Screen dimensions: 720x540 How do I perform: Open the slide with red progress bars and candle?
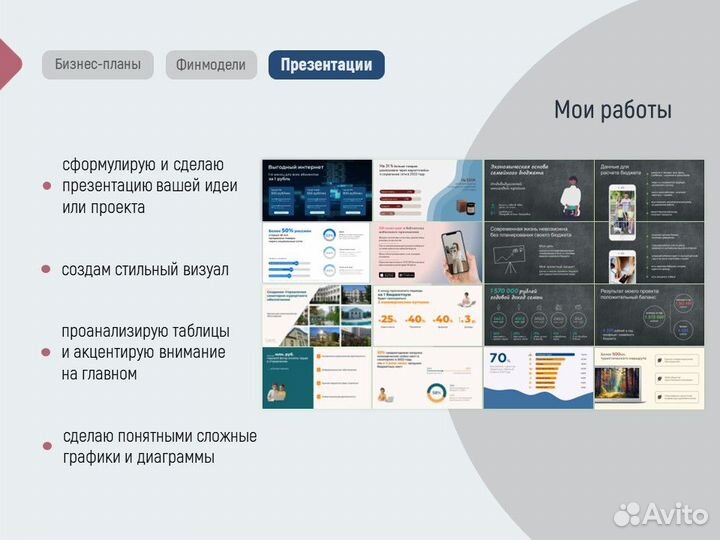pyautogui.click(x=428, y=190)
